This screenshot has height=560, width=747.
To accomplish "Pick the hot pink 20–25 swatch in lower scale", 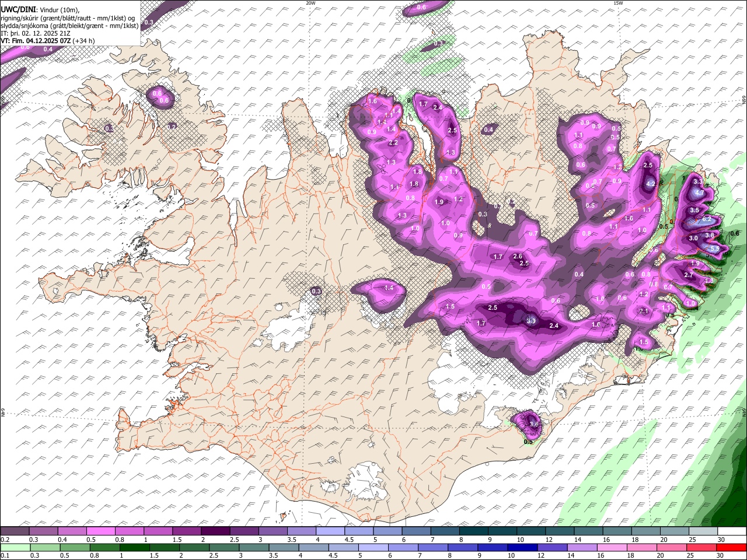I will point(671,547).
